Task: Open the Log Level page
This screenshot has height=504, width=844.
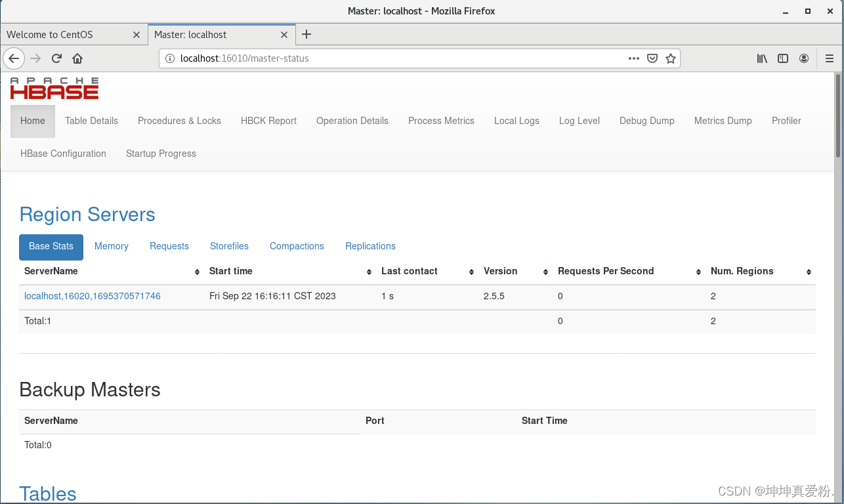Action: point(580,121)
